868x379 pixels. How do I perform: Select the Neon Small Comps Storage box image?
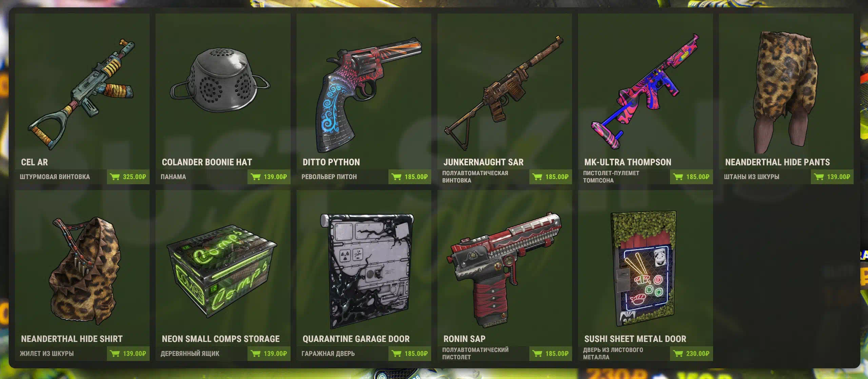(x=222, y=271)
